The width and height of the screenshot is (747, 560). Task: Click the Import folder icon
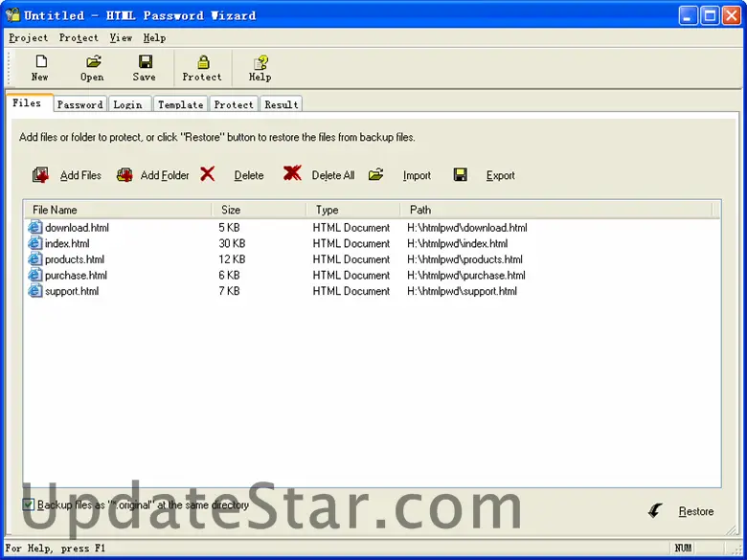(375, 174)
